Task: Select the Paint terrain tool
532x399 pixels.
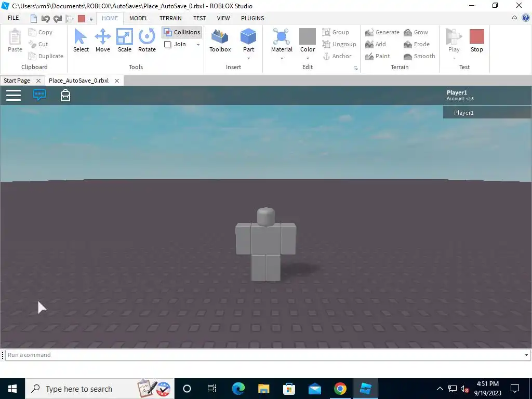Action: [377, 56]
